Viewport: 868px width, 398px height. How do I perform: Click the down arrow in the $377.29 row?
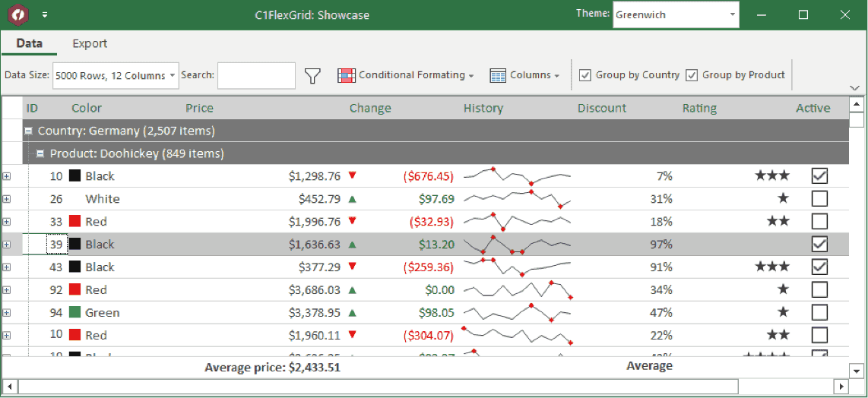[352, 267]
